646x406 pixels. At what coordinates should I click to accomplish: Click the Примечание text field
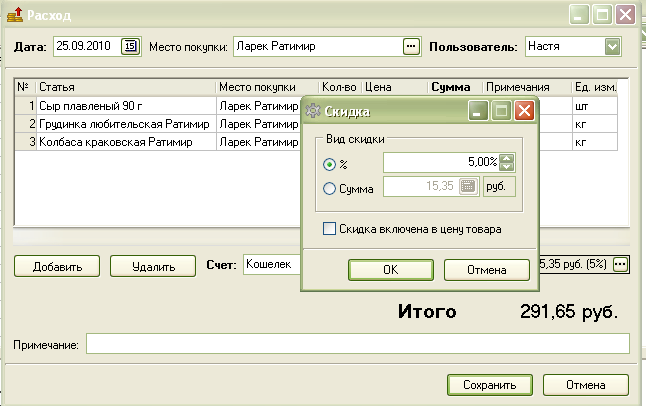pos(358,344)
